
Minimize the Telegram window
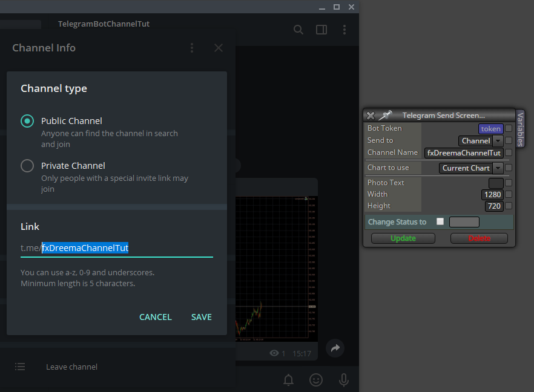click(322, 7)
